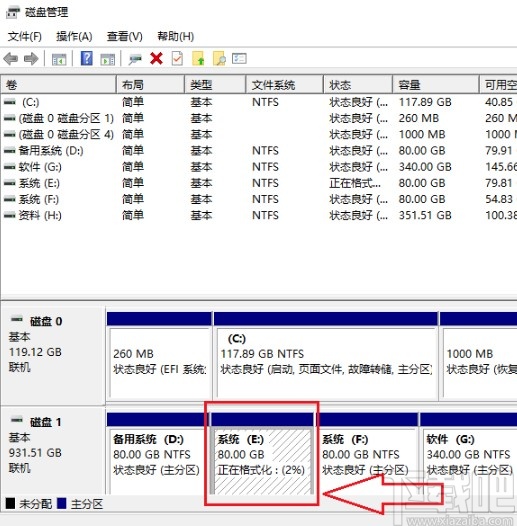This screenshot has height=526, width=517.
Task: Select the 系统 (F:) partition block
Action: click(368, 454)
